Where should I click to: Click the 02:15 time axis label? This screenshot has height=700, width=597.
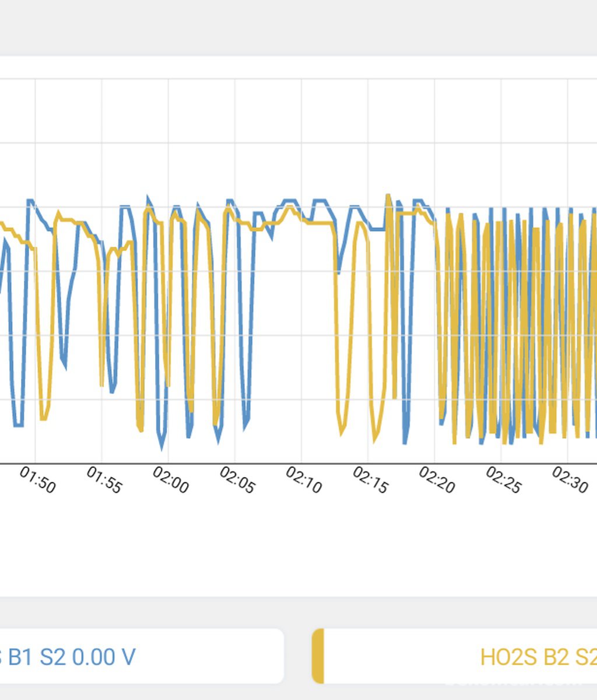coord(370,480)
